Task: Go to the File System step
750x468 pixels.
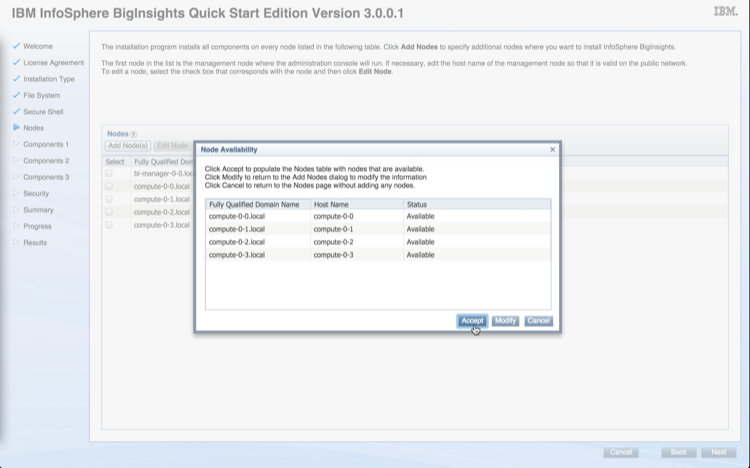Action: pyautogui.click(x=42, y=95)
